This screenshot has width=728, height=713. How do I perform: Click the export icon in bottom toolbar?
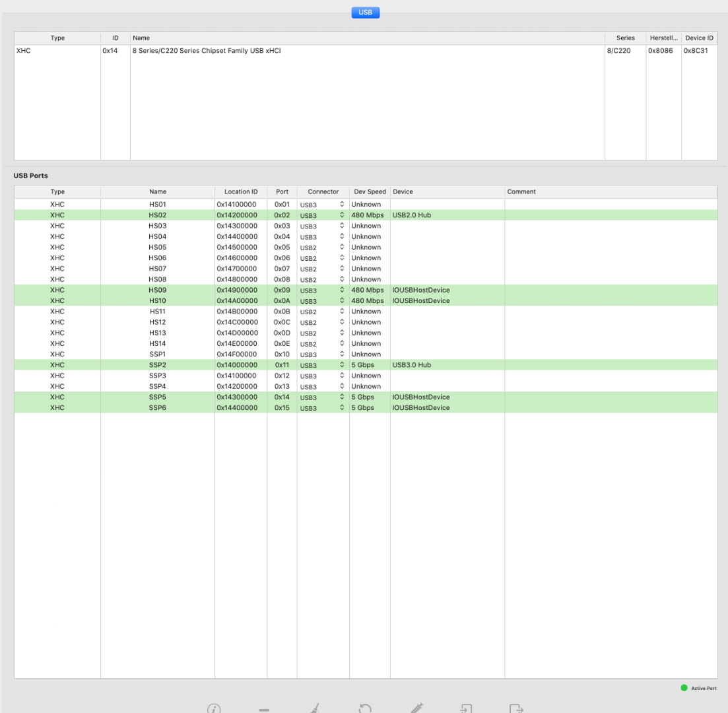point(516,708)
